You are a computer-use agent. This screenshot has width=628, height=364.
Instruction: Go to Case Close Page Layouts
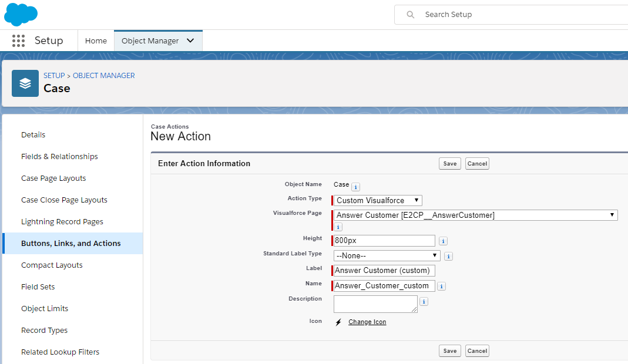pos(65,200)
